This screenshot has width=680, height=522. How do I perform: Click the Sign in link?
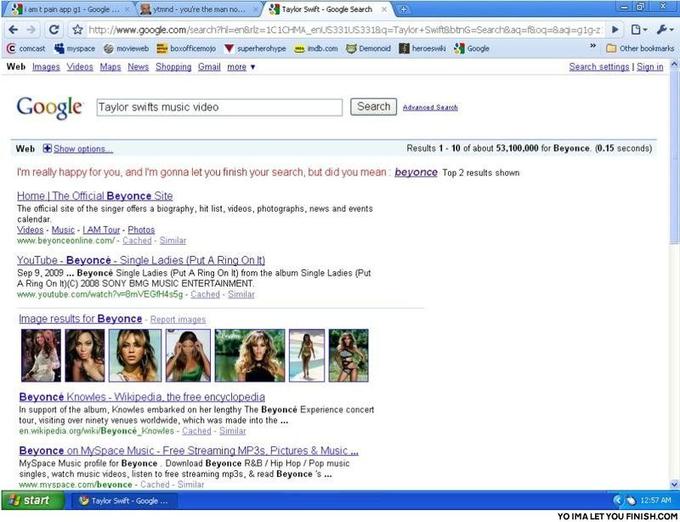[650, 67]
